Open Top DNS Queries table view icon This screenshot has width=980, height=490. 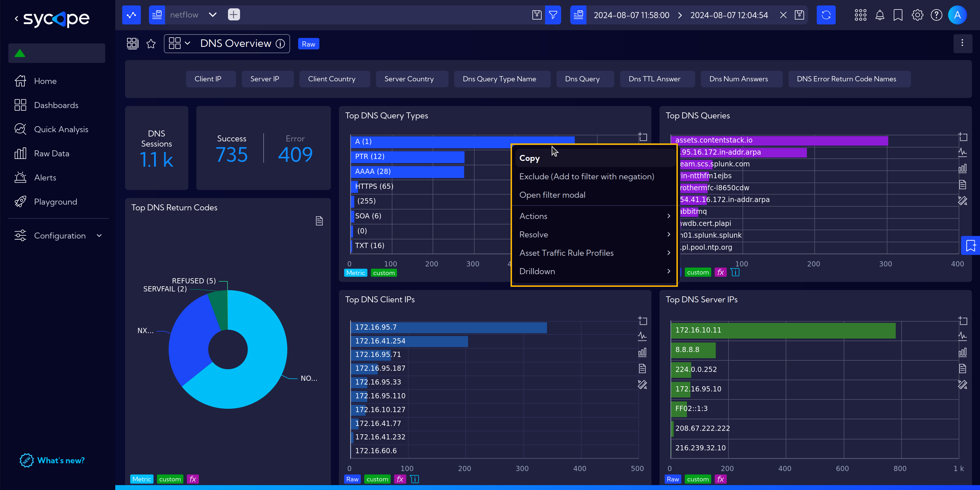click(962, 185)
